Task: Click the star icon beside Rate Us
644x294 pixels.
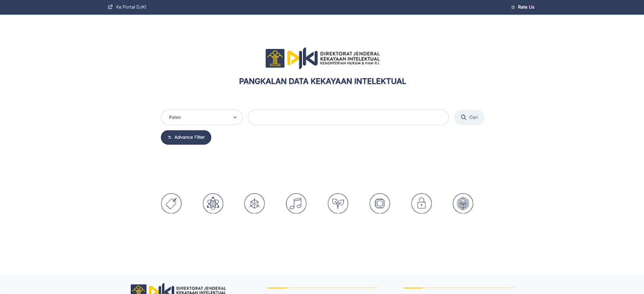Action: click(512, 7)
